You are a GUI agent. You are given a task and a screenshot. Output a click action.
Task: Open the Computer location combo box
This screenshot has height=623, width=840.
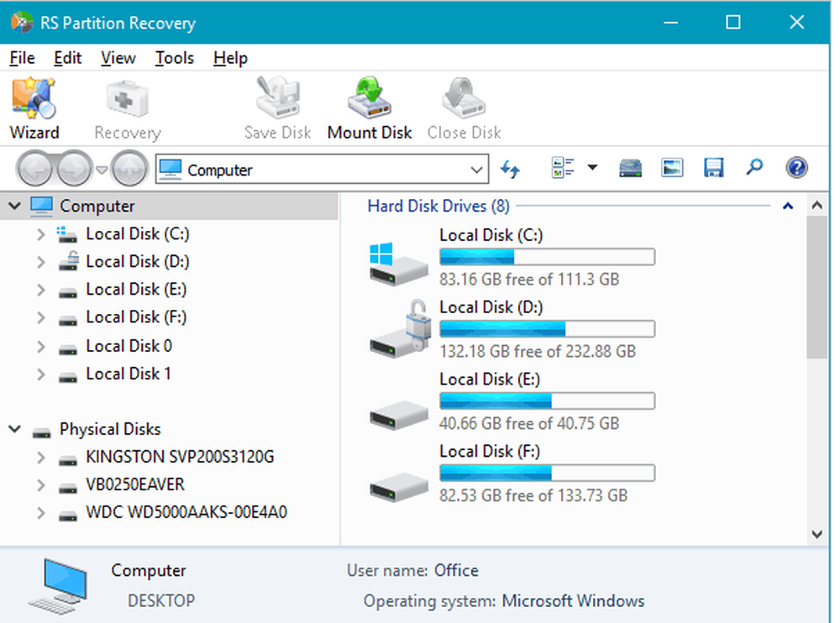[322, 170]
